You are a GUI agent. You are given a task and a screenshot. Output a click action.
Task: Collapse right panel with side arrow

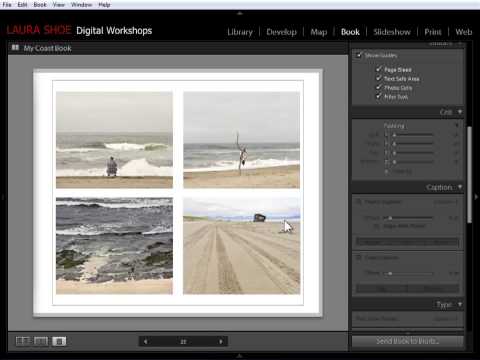(477, 197)
